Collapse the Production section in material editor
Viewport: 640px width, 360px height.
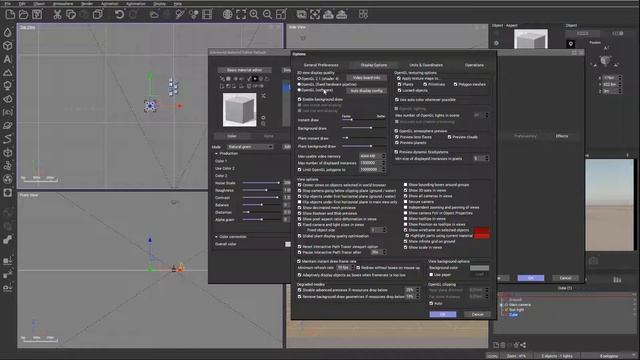coord(217,153)
